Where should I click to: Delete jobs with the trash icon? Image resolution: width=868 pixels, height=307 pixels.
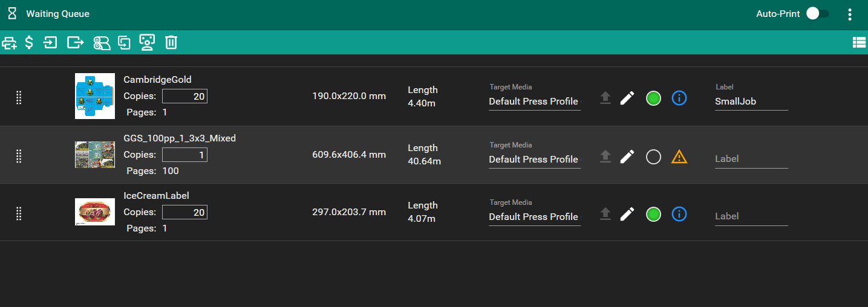click(x=172, y=42)
